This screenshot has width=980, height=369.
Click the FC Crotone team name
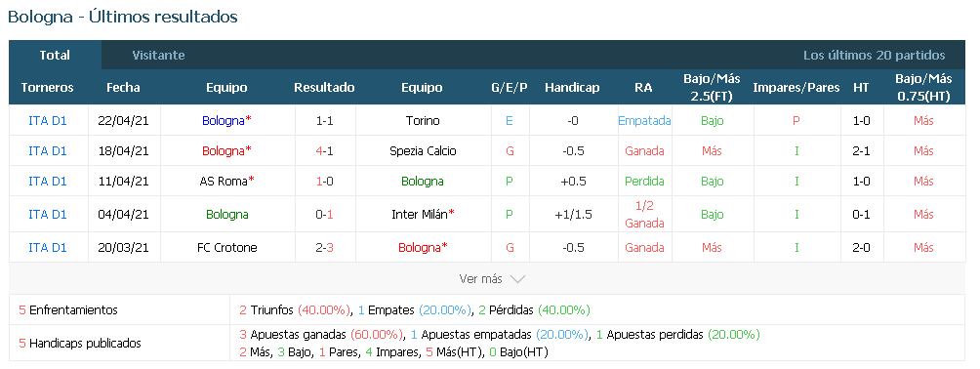(226, 247)
